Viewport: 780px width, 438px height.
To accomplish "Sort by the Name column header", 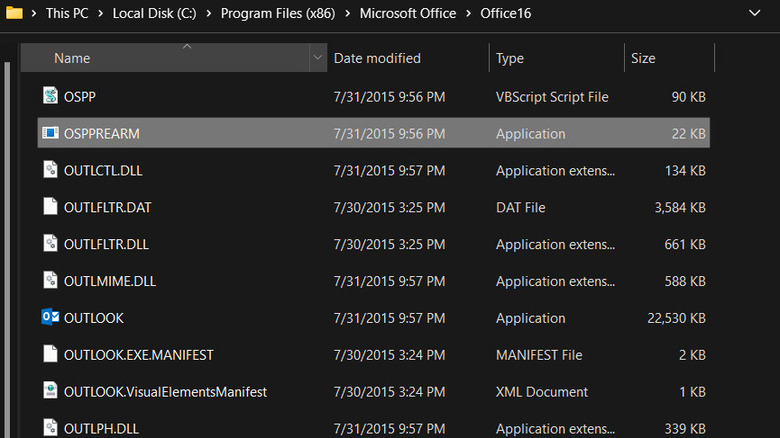I will pyautogui.click(x=165, y=58).
